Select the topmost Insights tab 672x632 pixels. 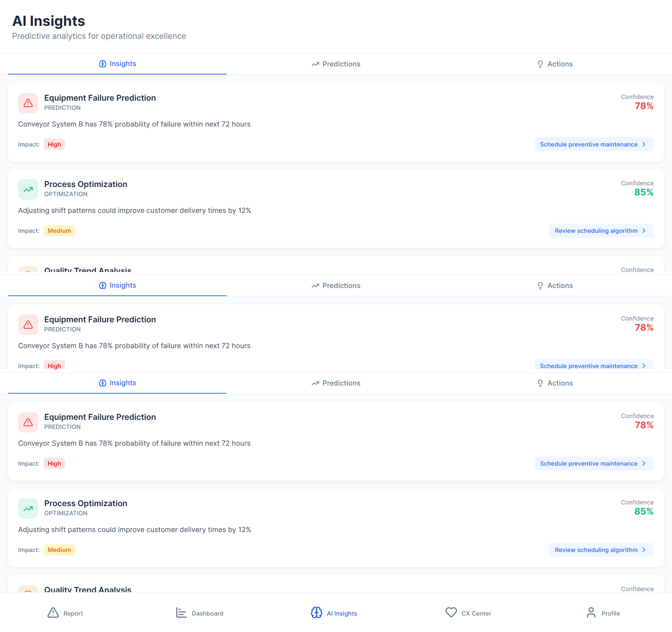(x=117, y=64)
